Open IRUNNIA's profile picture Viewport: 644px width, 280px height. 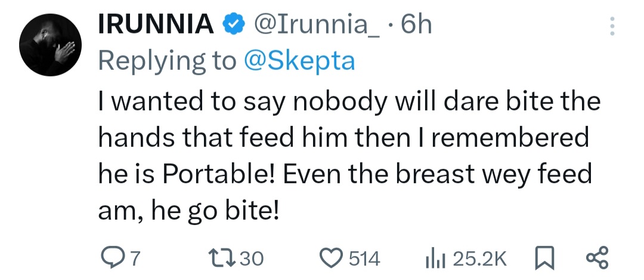pos(50,45)
